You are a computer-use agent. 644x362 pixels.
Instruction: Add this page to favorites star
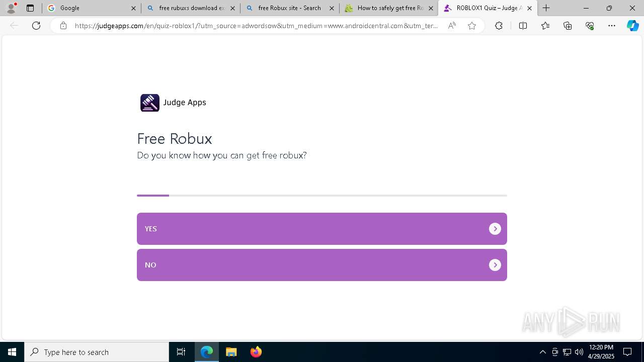(x=472, y=26)
